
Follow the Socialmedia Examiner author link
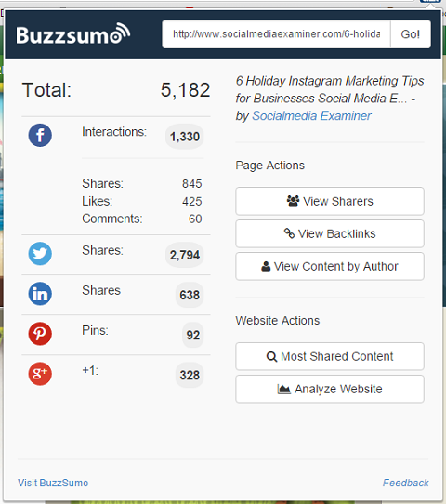tap(311, 115)
